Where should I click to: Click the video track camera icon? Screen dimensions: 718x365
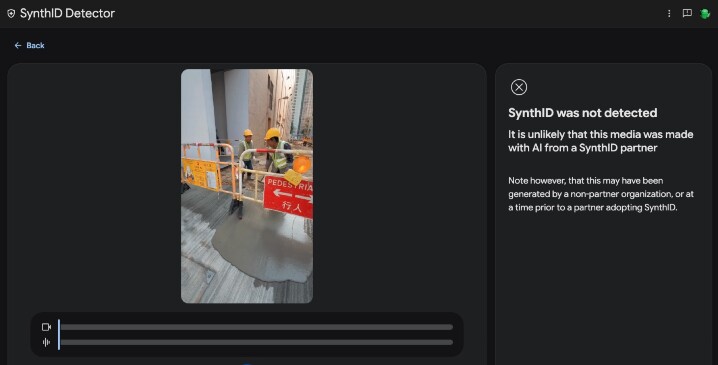click(46, 327)
